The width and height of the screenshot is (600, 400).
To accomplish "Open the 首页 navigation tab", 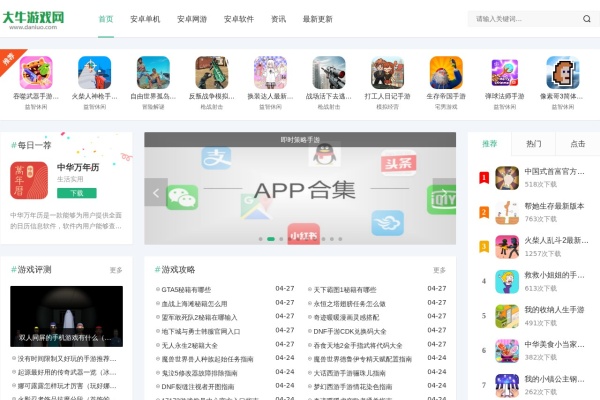I will pos(106,19).
